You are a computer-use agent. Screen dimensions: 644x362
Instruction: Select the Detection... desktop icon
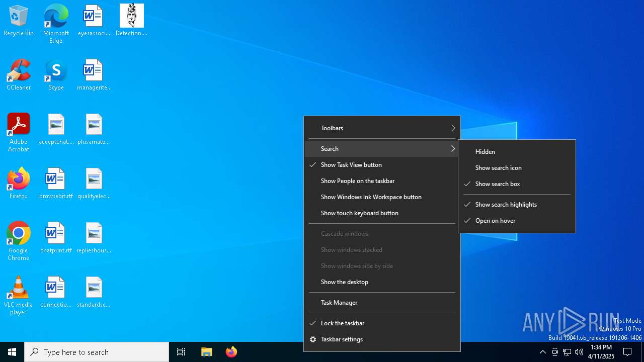131,21
